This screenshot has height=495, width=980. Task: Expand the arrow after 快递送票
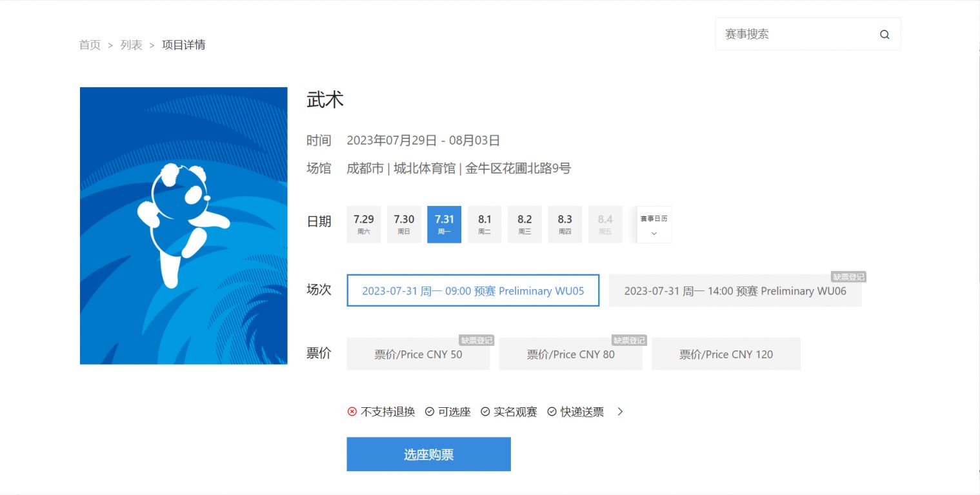pyautogui.click(x=620, y=412)
